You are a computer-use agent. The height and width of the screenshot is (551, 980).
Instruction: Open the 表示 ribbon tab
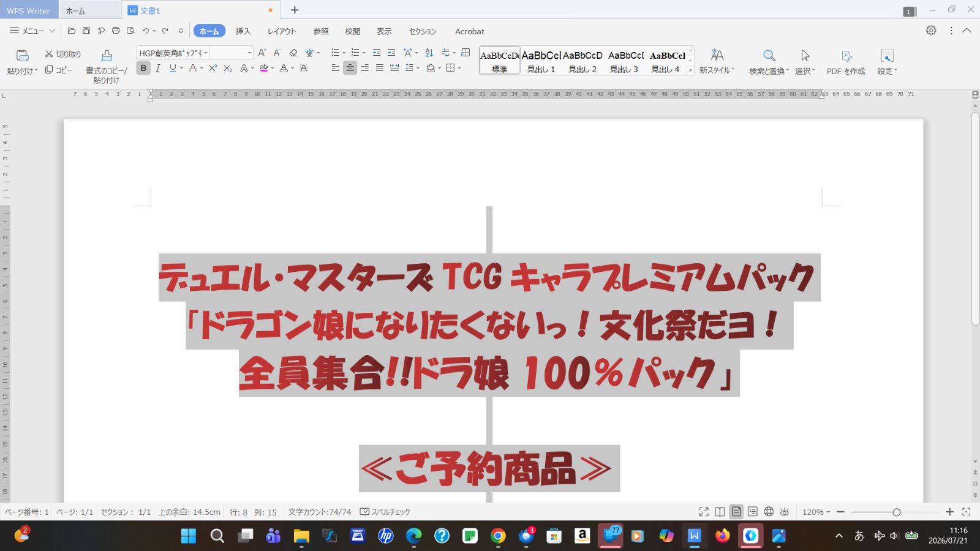[x=384, y=31]
